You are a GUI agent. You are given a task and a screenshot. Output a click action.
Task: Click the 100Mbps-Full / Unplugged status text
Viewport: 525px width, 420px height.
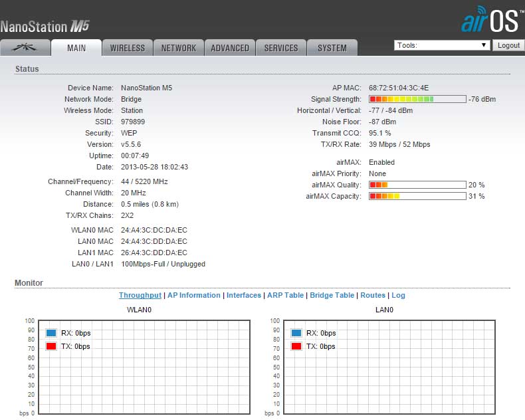click(163, 264)
